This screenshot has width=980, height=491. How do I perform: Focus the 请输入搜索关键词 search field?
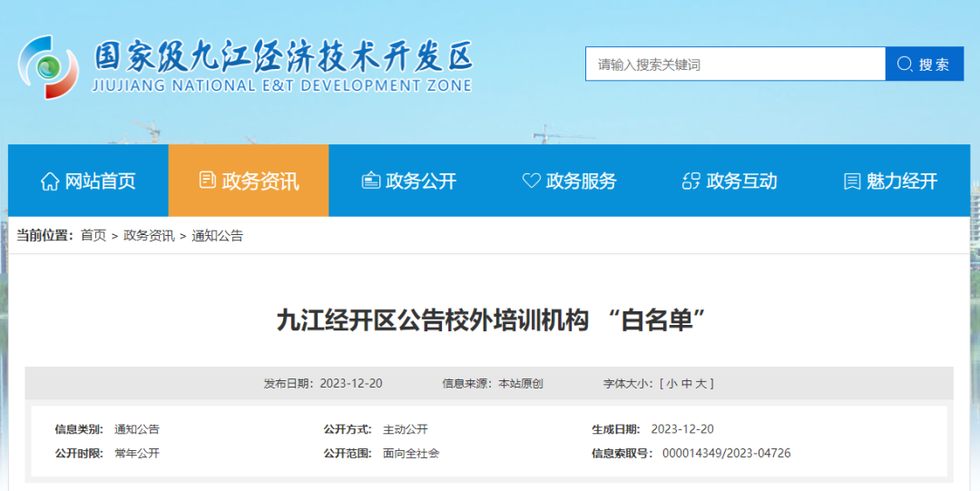[x=735, y=64]
